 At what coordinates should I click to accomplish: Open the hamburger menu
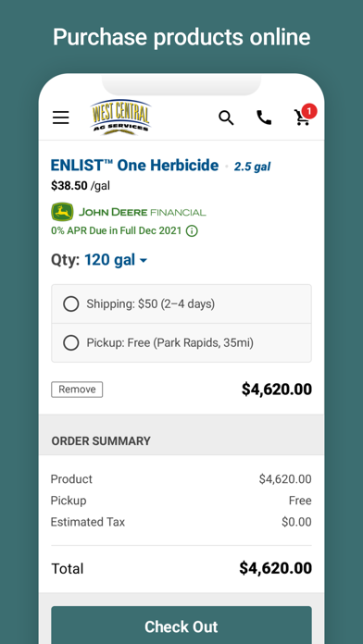click(60, 118)
